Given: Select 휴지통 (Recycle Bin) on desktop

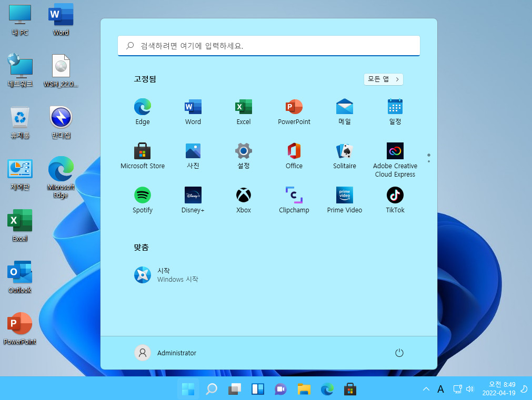Looking at the screenshot, I should (x=19, y=122).
